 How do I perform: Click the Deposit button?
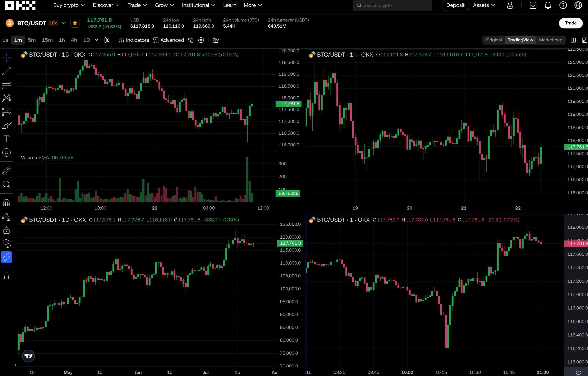(455, 5)
